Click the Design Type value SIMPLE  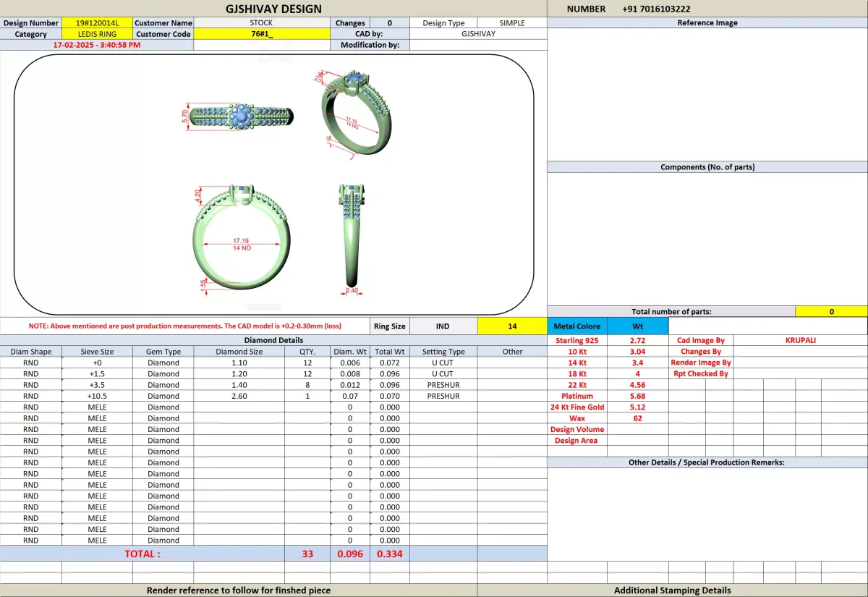512,22
